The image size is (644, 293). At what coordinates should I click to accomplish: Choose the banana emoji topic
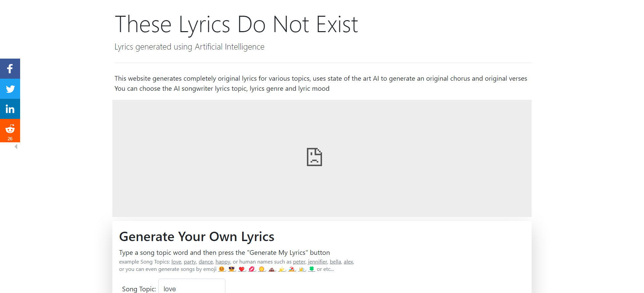coord(282,269)
